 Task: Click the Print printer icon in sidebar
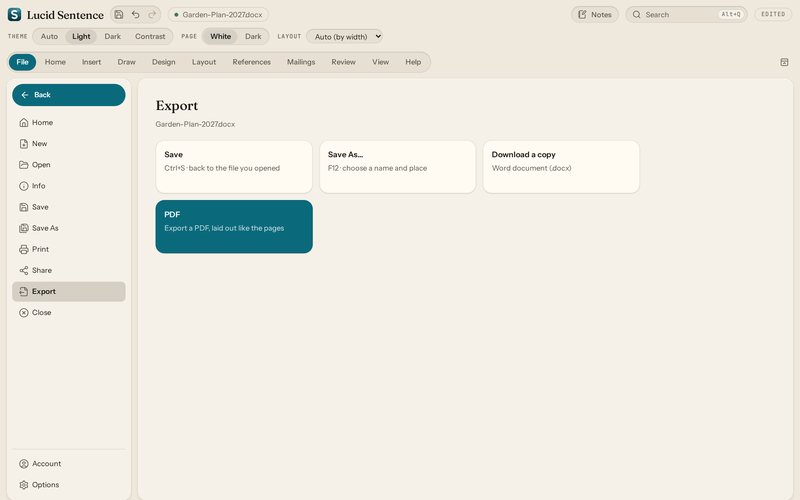23,249
